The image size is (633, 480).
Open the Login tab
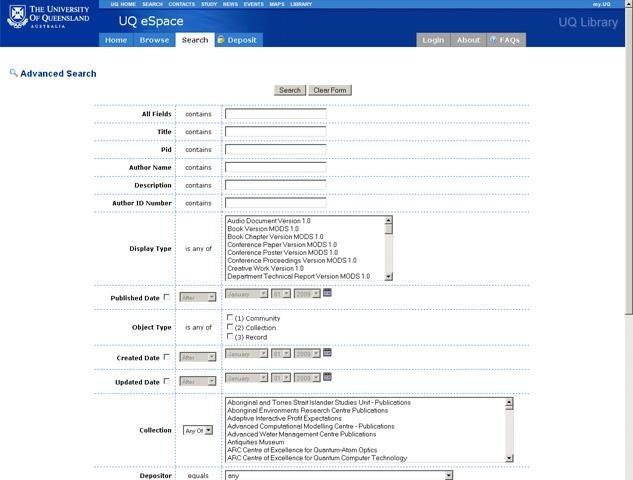(433, 40)
